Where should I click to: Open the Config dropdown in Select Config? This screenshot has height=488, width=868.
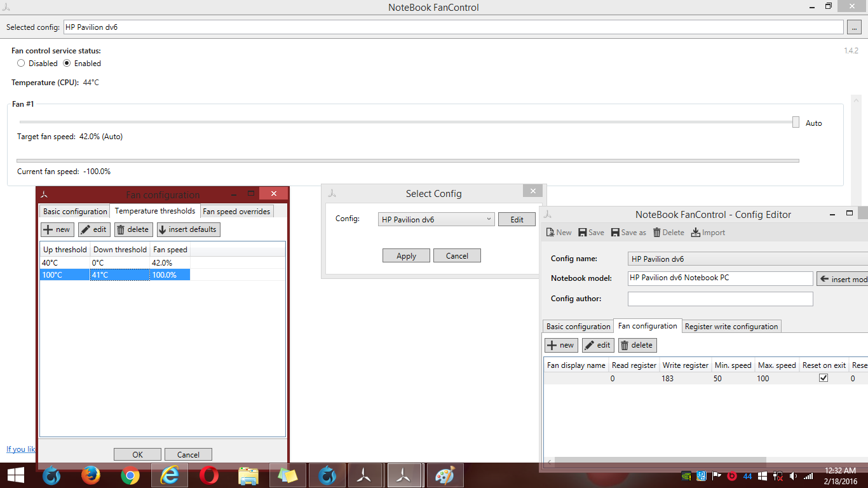click(x=436, y=219)
